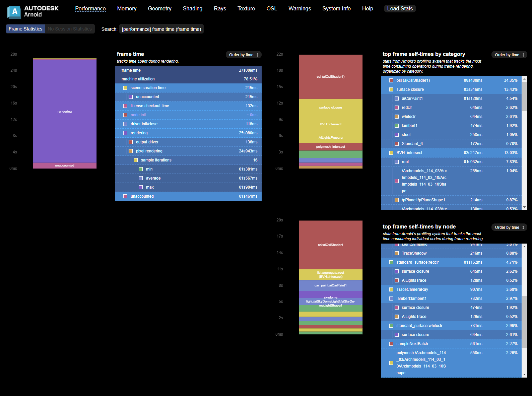Open Order by time dropdown for frame time
Image resolution: width=532 pixels, height=396 pixels.
tap(243, 55)
